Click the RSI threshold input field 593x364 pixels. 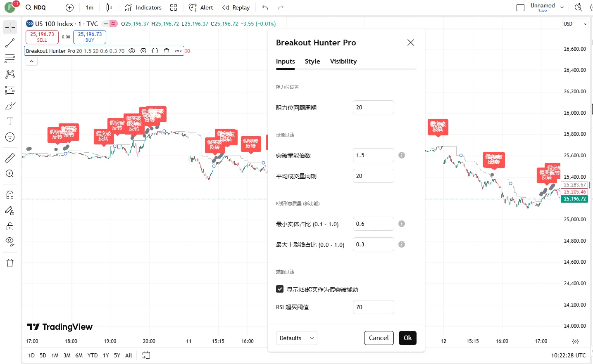pos(373,307)
